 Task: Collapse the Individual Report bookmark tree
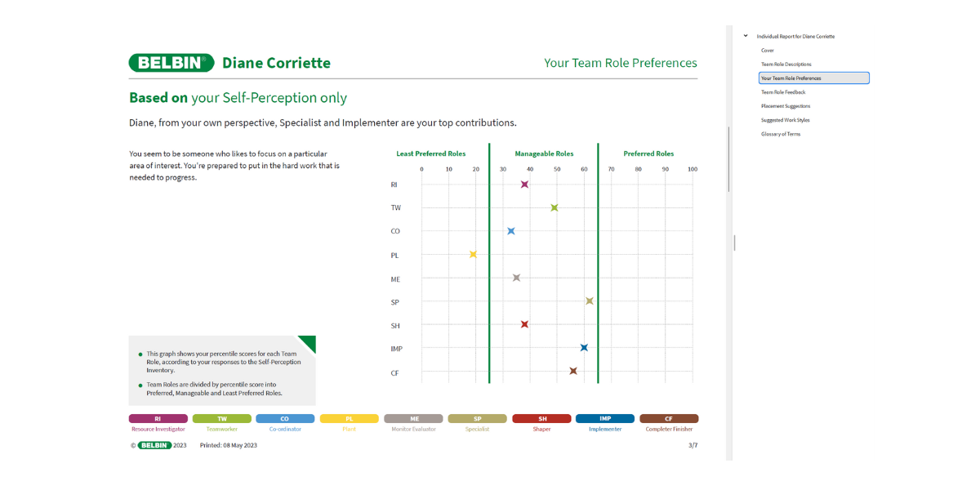tap(745, 36)
